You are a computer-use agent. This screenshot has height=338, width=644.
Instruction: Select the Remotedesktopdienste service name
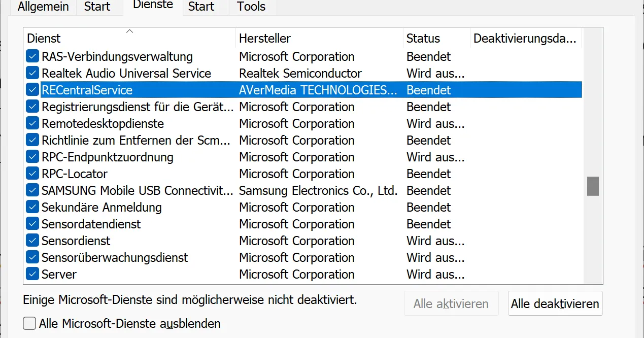tap(103, 123)
